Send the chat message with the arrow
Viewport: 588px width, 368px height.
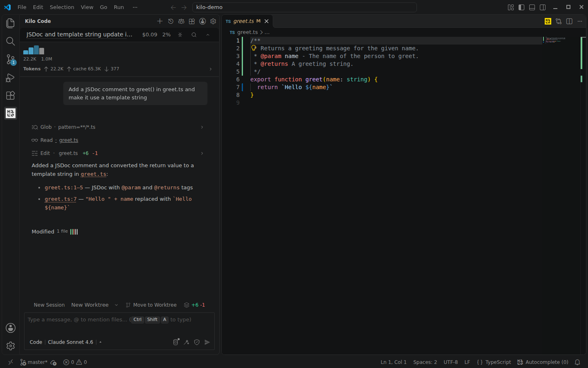(x=207, y=342)
